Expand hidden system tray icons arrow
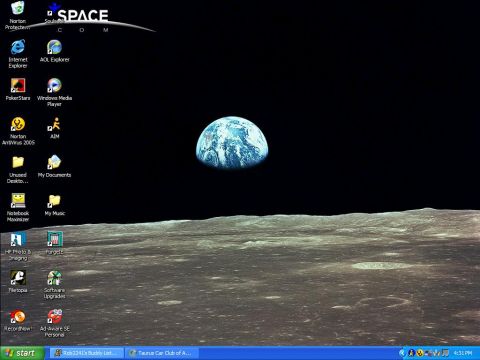 (x=402, y=353)
